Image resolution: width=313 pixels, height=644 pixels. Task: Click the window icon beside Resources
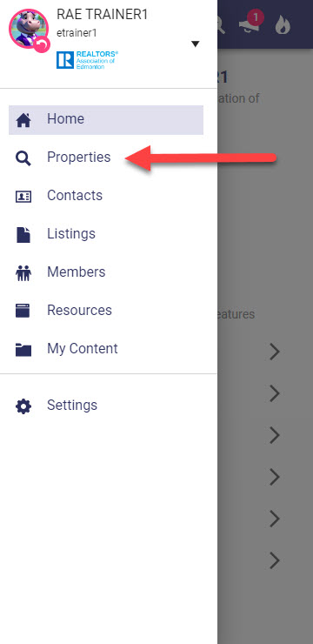[23, 311]
